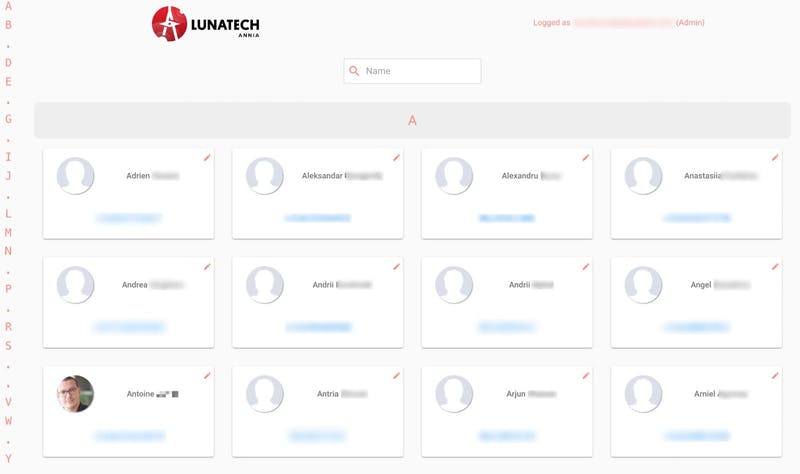This screenshot has height=474, width=800.
Task: Focus the Name search field
Action: pyautogui.click(x=412, y=71)
